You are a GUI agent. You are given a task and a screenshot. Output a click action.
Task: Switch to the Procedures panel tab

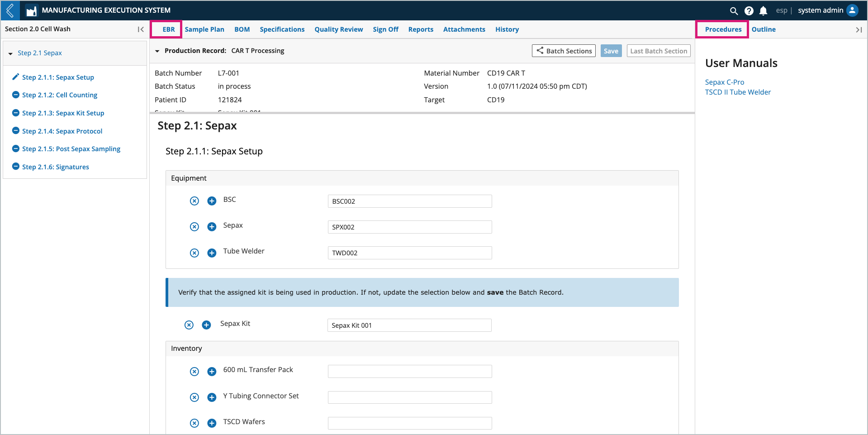click(723, 29)
